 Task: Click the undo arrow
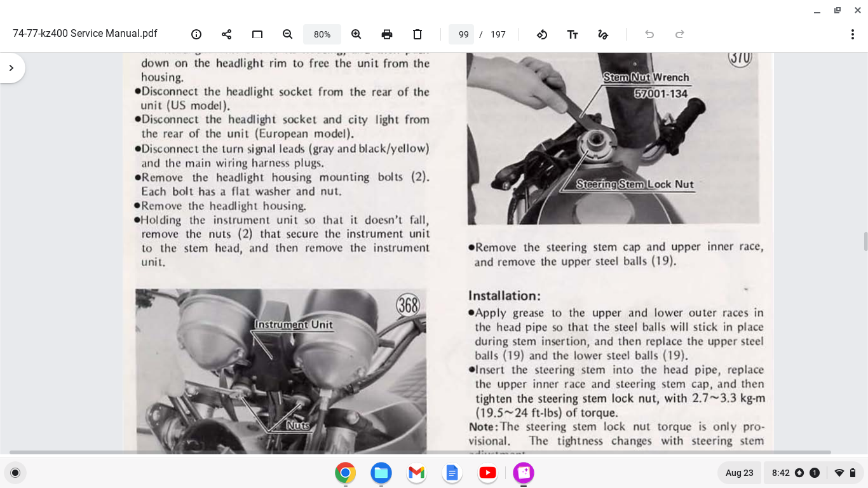tap(649, 34)
